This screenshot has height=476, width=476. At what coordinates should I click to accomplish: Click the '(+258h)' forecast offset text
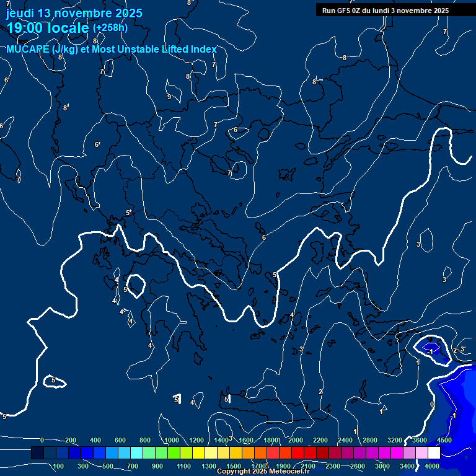(x=110, y=28)
